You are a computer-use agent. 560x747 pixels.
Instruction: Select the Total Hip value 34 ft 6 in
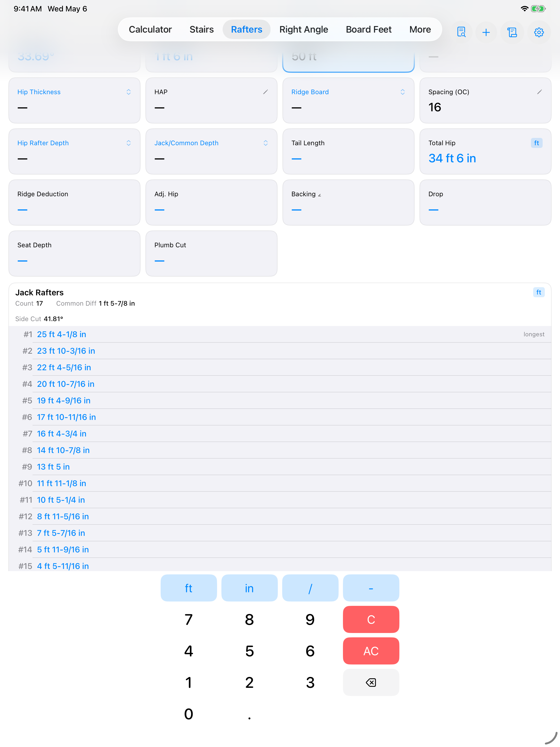pos(452,158)
